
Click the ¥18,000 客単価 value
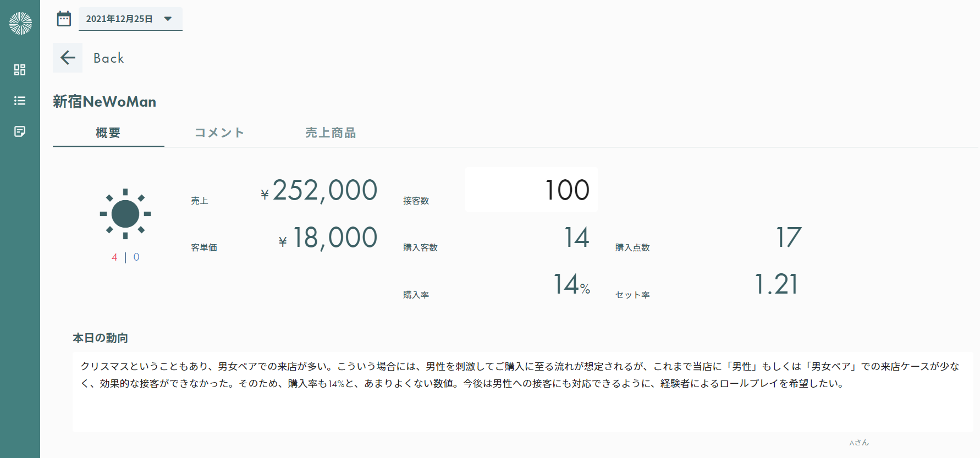point(328,238)
